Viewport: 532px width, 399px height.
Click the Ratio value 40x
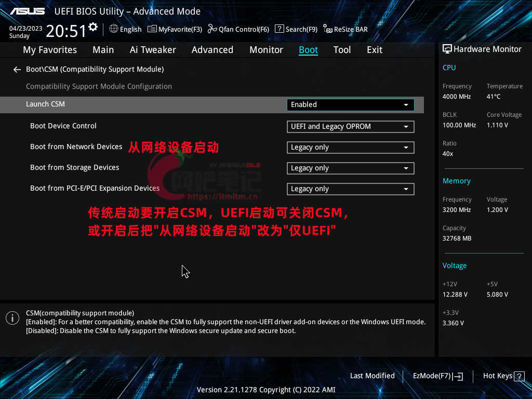click(x=447, y=154)
